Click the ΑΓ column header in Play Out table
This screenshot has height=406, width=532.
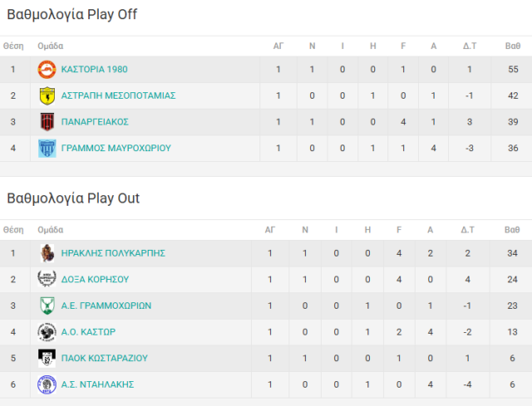269,230
